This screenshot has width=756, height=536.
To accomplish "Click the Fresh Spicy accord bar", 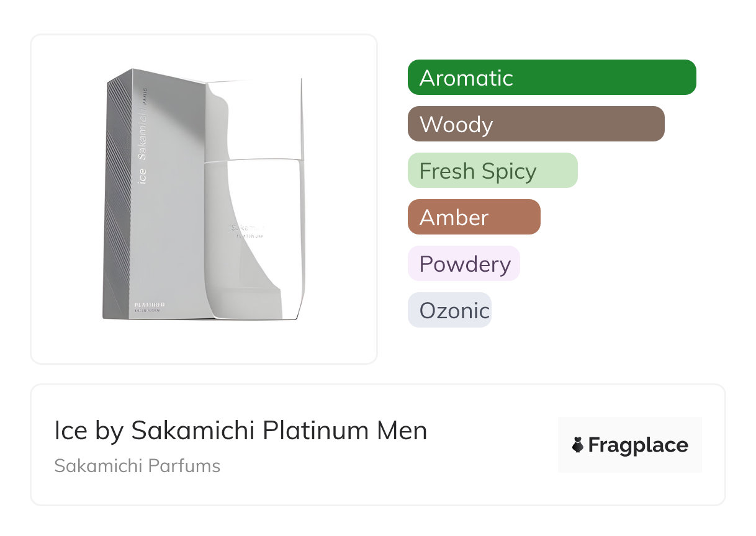I will pos(492,171).
